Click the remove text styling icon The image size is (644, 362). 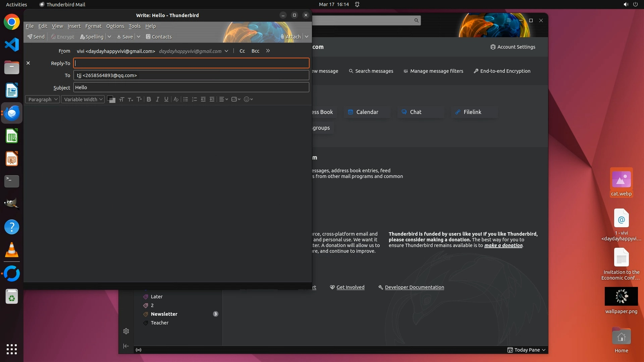tap(176, 99)
